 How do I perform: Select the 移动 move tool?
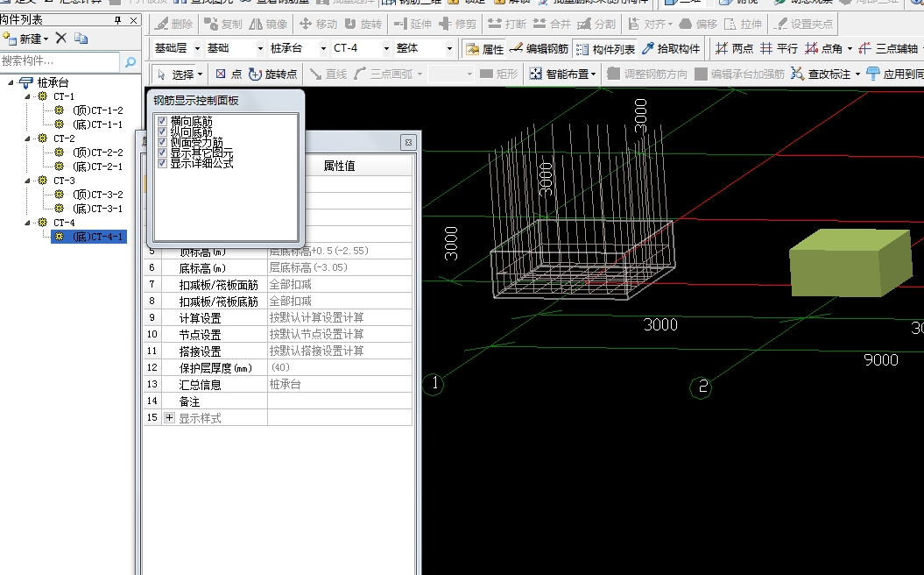coord(318,25)
